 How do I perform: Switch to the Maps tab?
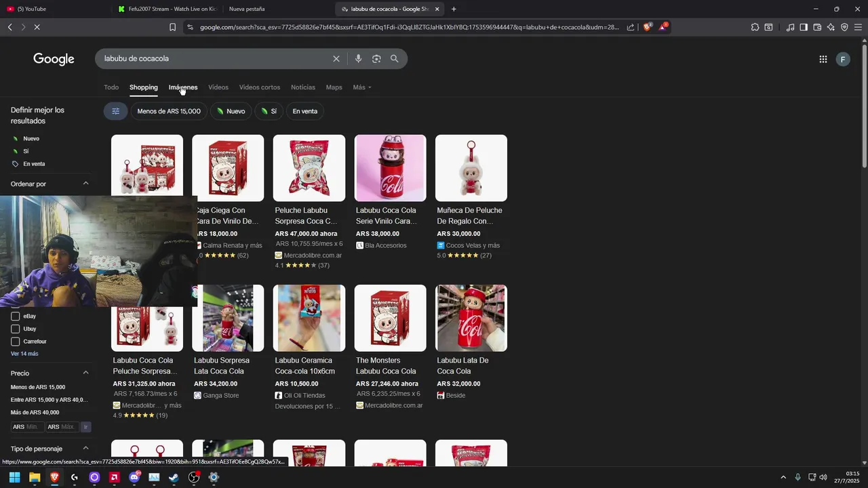pos(334,87)
